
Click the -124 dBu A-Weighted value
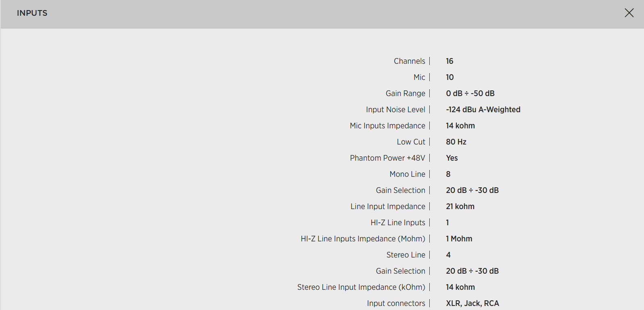483,109
